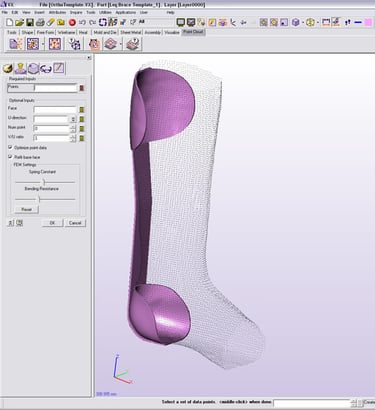Click the red stop icon in toolbar

coord(72,23)
